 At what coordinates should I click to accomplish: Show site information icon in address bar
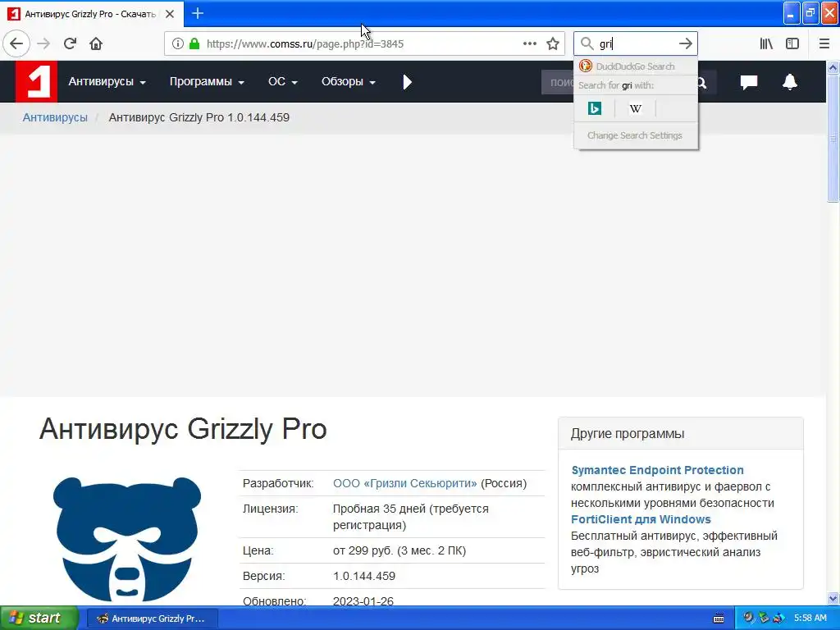pos(178,44)
